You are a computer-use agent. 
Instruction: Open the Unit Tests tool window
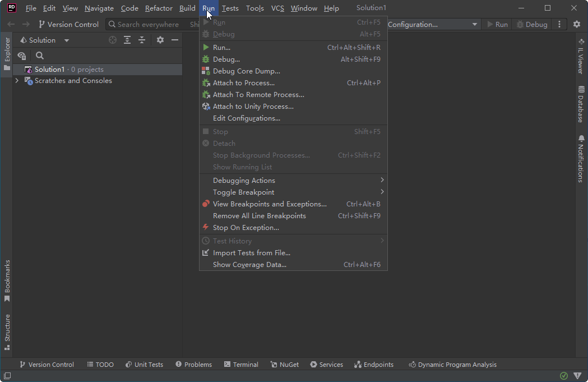coord(145,365)
